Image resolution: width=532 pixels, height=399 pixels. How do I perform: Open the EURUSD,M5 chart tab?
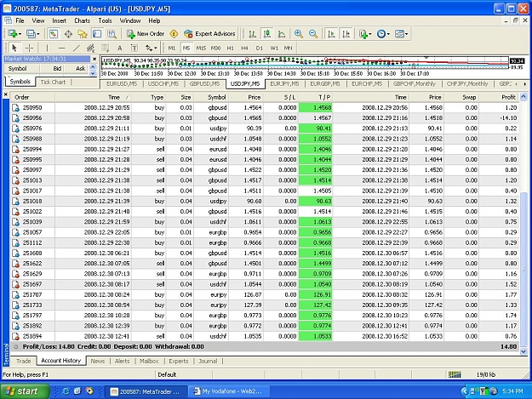point(122,83)
